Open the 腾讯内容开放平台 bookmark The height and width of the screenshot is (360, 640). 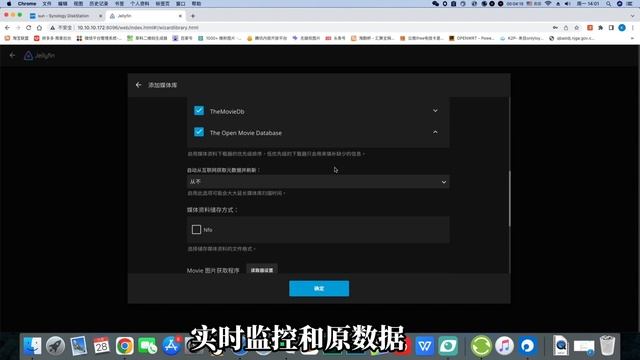coord(267,38)
